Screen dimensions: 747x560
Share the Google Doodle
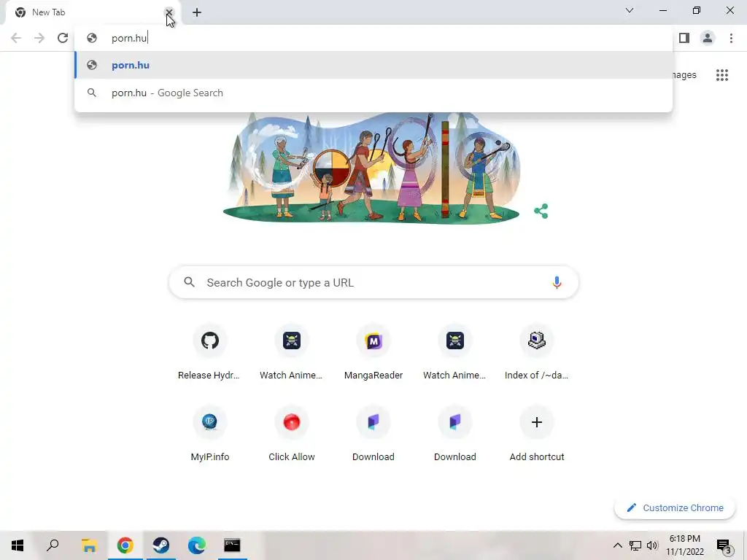pyautogui.click(x=541, y=211)
